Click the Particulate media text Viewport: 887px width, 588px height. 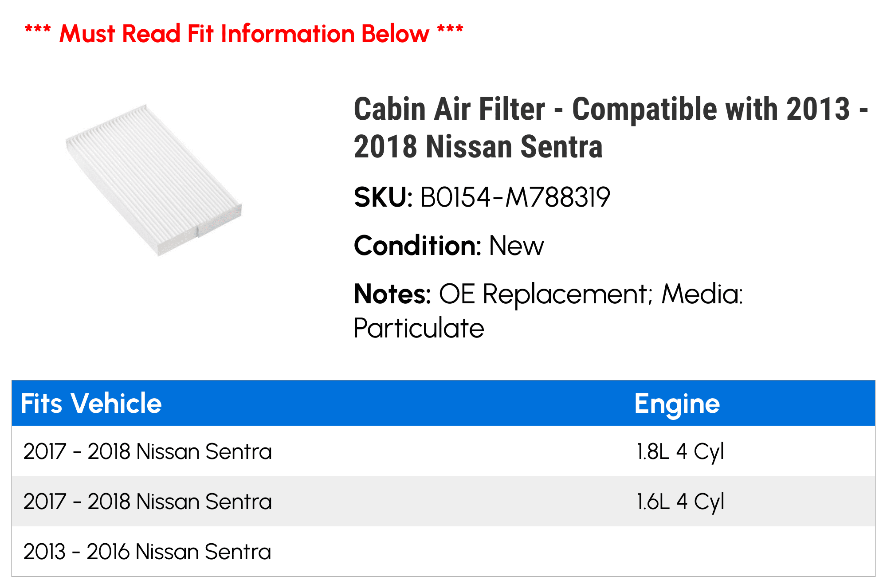click(419, 328)
